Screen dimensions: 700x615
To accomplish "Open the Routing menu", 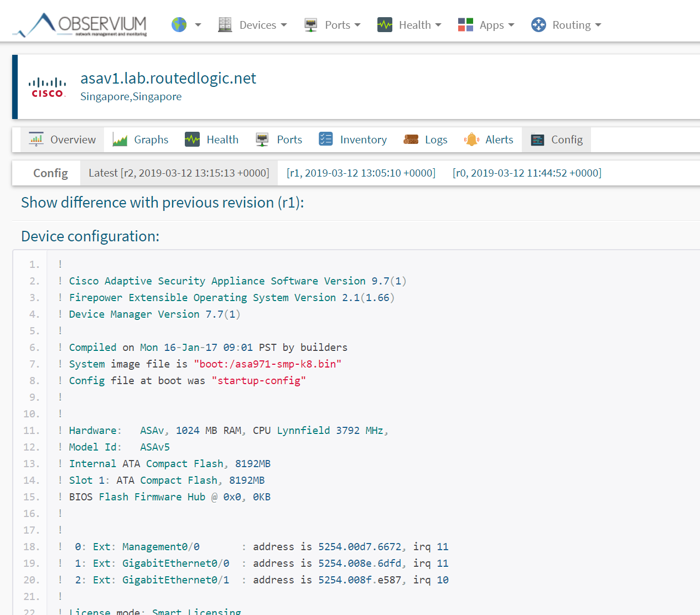I will click(572, 25).
